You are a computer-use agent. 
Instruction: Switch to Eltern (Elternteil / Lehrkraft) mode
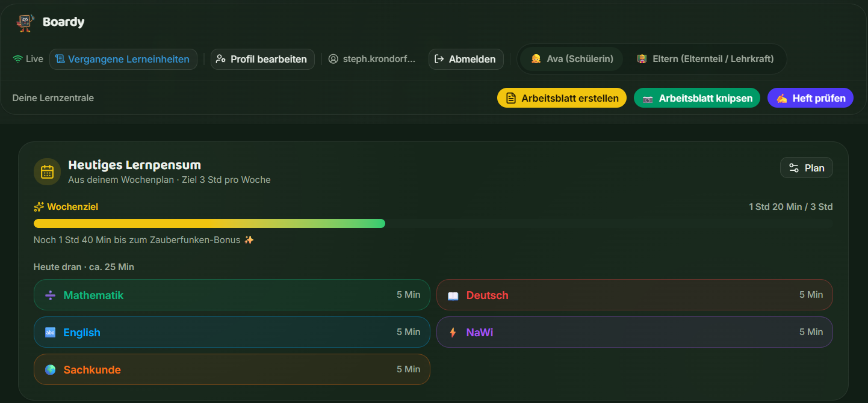coord(705,59)
